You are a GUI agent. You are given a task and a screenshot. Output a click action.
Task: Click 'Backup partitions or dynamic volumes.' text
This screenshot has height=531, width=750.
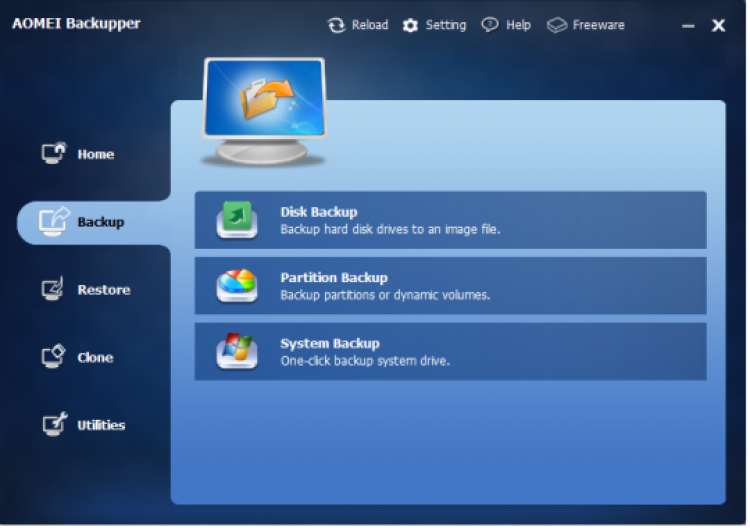coord(387,296)
